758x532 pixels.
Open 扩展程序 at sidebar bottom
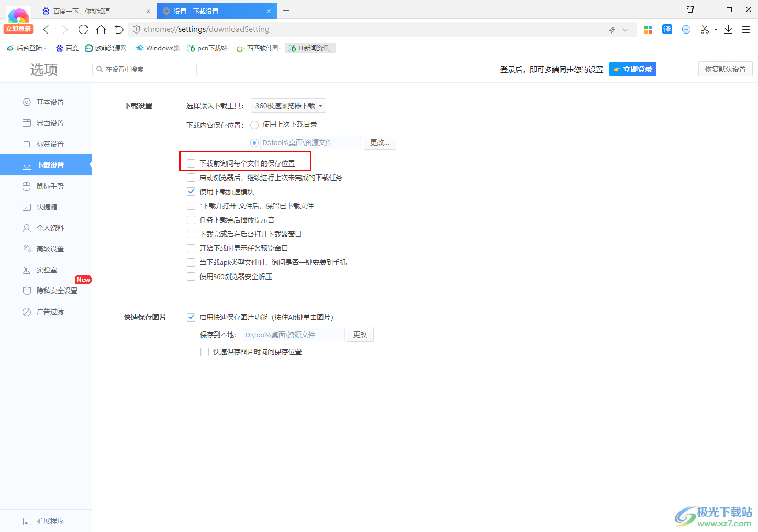pyautogui.click(x=46, y=521)
